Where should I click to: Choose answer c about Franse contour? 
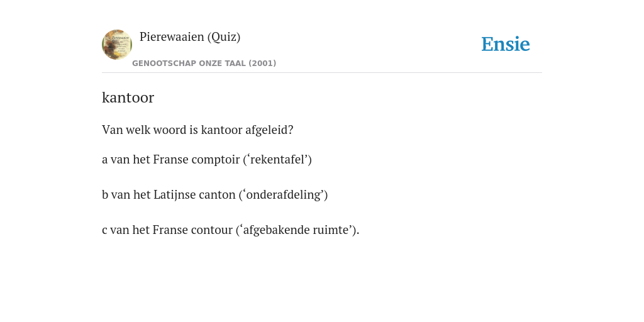click(230, 230)
